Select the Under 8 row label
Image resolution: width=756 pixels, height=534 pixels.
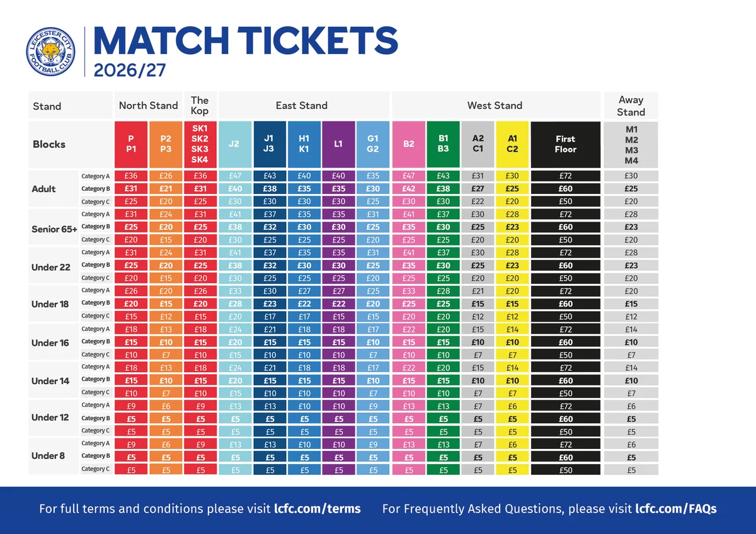point(48,456)
